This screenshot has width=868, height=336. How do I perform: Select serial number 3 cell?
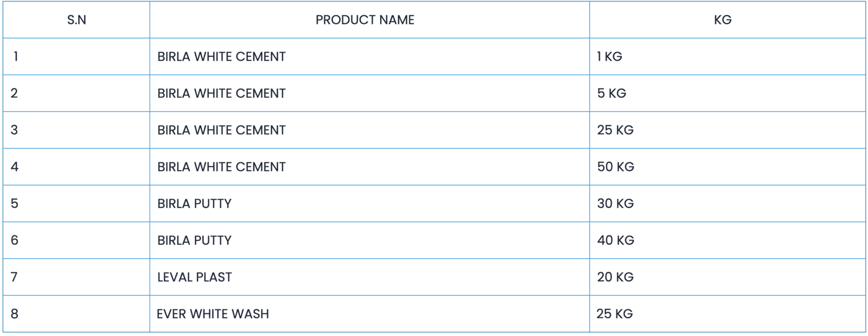(x=15, y=130)
